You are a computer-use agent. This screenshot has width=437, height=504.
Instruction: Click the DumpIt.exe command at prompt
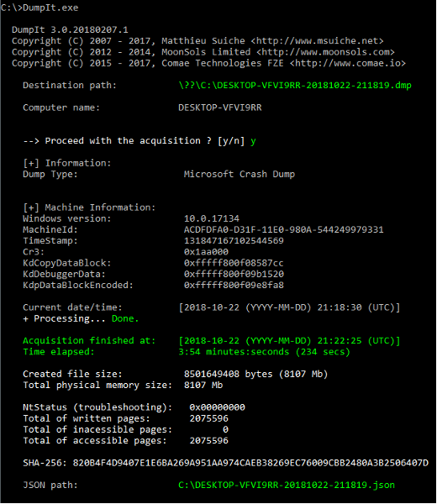50,8
